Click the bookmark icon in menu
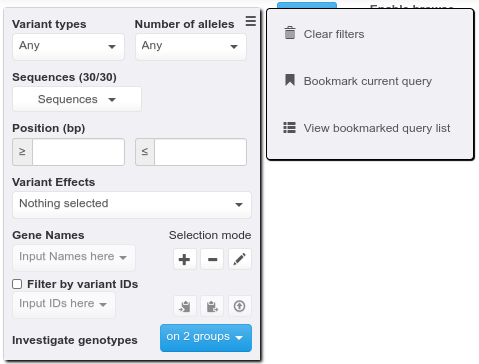Screen dimensions: 479x364 pyautogui.click(x=290, y=80)
